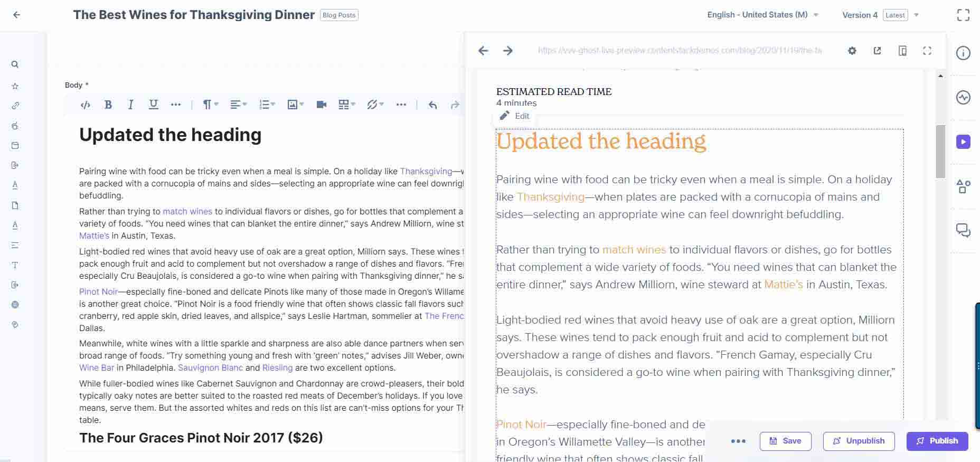This screenshot has width=980, height=462.
Task: Click the Blog Posts content type tag
Action: tap(339, 15)
